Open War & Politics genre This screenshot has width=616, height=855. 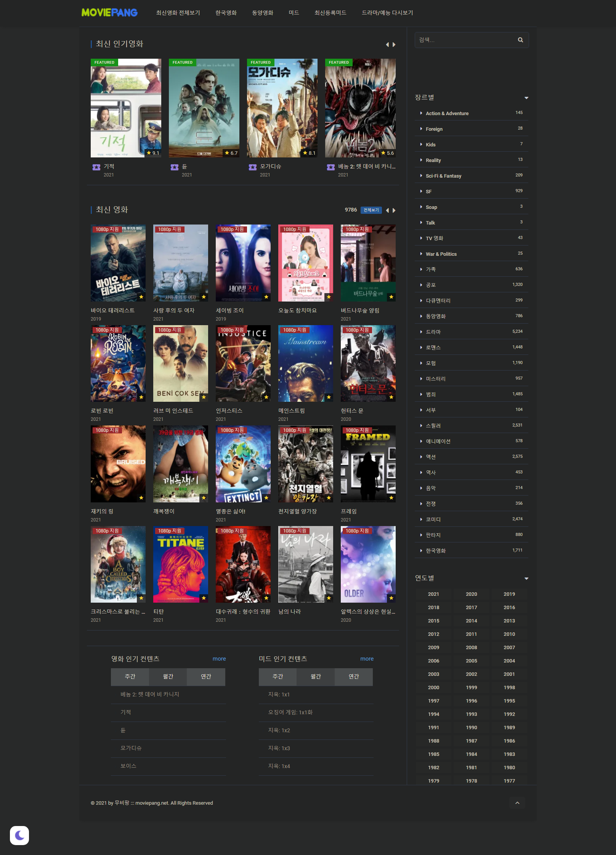point(441,254)
